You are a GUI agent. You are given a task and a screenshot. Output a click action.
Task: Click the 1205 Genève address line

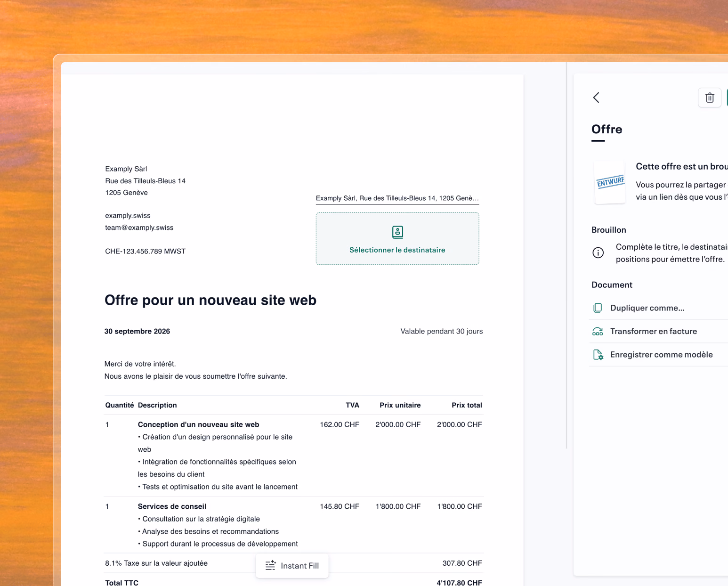pos(126,193)
